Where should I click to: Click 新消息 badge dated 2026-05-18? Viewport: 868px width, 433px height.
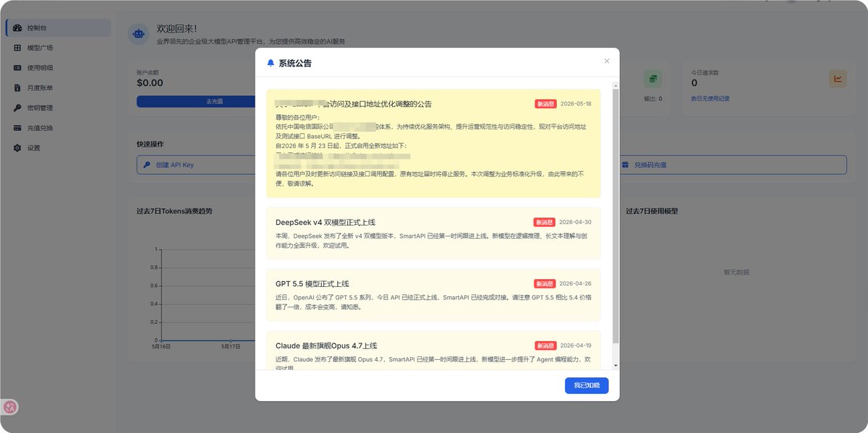pyautogui.click(x=545, y=103)
